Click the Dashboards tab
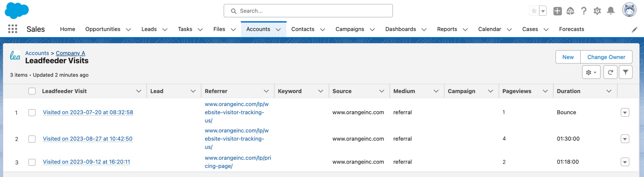The height and width of the screenshot is (177, 644). [x=401, y=29]
